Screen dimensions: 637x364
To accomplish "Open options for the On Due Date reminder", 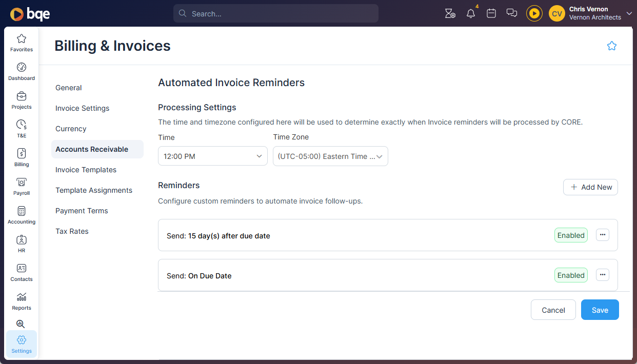I will point(602,275).
